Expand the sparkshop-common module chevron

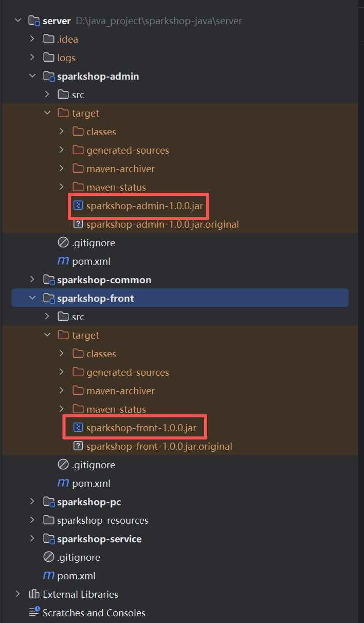(32, 280)
